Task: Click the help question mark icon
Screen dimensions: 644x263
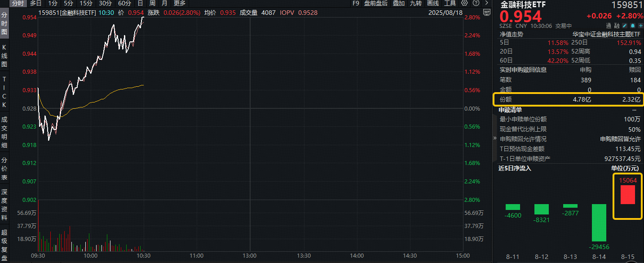Action: (x=475, y=3)
